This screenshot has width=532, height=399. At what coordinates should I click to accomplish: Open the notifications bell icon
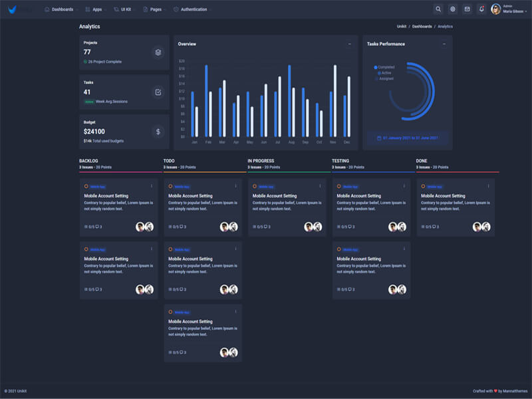click(x=481, y=9)
